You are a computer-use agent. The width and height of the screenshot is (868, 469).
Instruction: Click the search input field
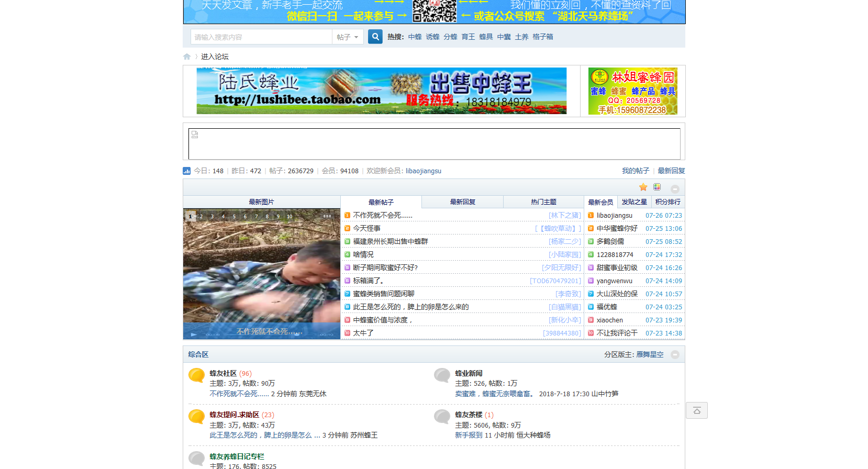coord(261,37)
